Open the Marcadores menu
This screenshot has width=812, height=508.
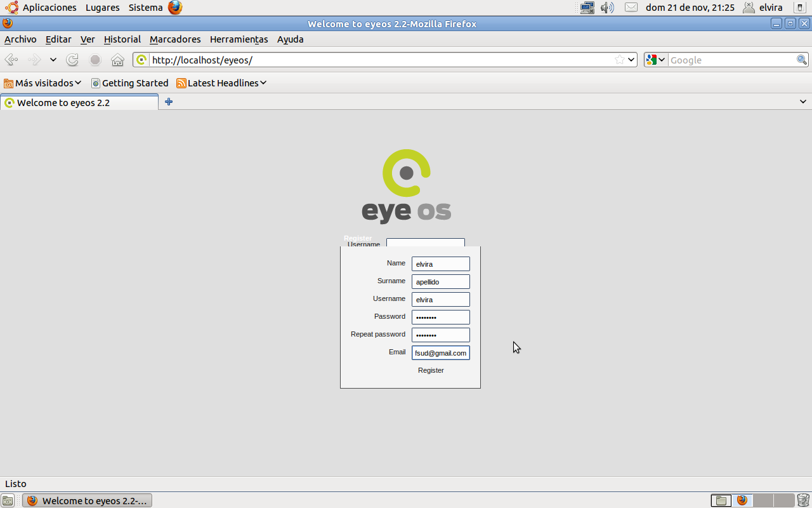pyautogui.click(x=175, y=39)
